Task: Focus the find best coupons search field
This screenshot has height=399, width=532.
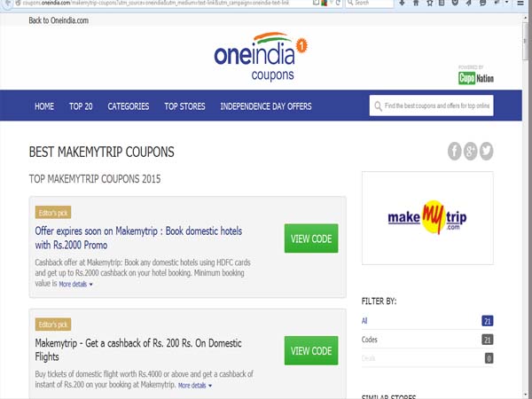Action: 432,106
